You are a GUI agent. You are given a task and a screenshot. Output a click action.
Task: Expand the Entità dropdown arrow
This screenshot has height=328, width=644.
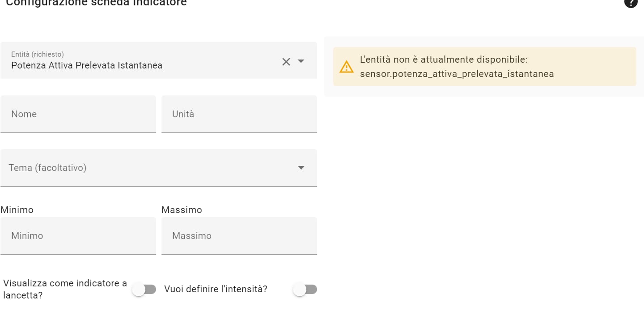(301, 61)
